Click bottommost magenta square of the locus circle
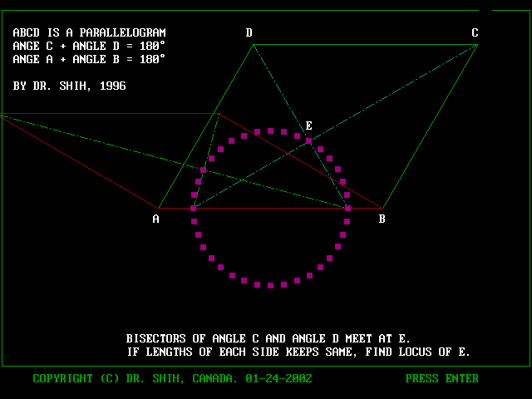Image resolution: width=532 pixels, height=399 pixels. (x=270, y=286)
